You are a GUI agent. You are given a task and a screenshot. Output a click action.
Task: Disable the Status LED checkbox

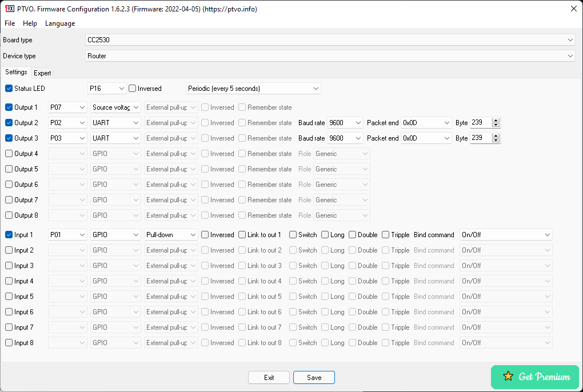coord(7,88)
